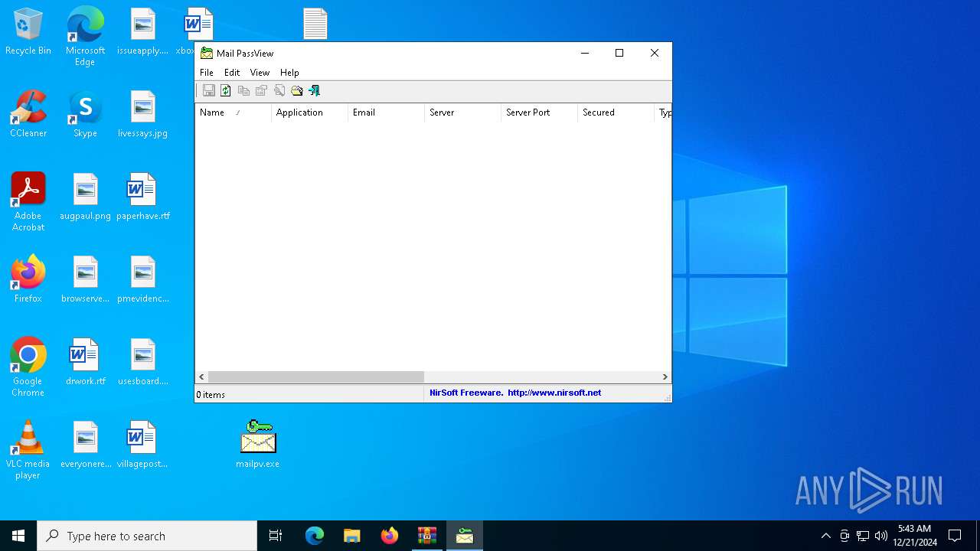
Task: Click the Save Selected Items toolbar icon
Action: [x=208, y=90]
